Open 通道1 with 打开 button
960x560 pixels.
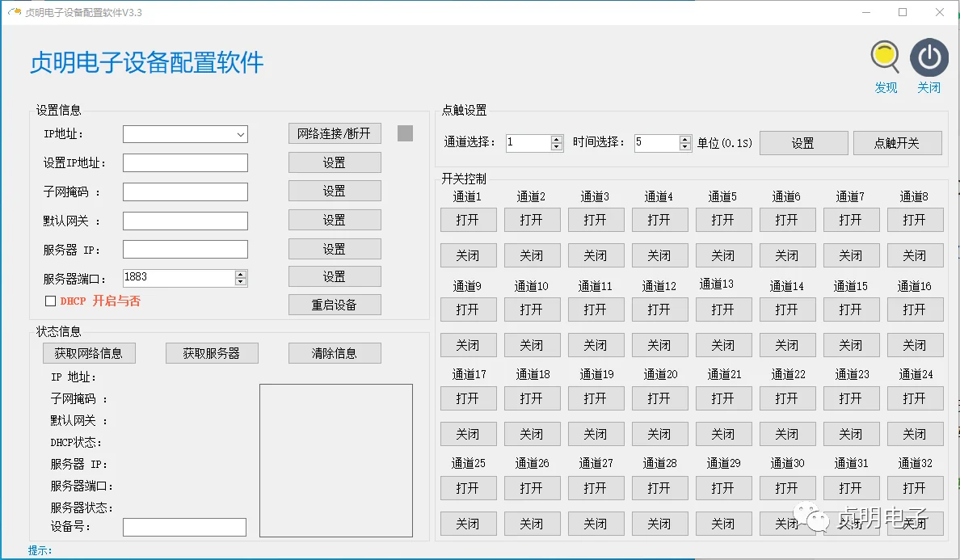(469, 220)
